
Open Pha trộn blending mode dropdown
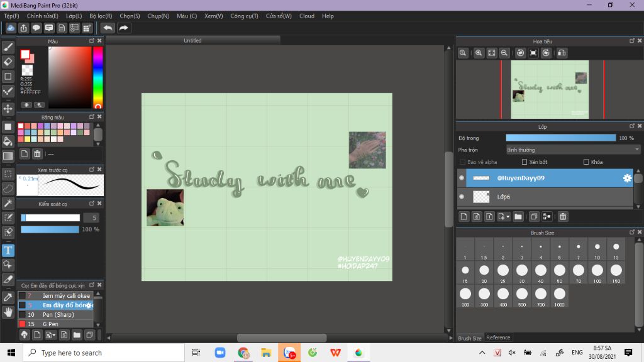pyautogui.click(x=573, y=150)
